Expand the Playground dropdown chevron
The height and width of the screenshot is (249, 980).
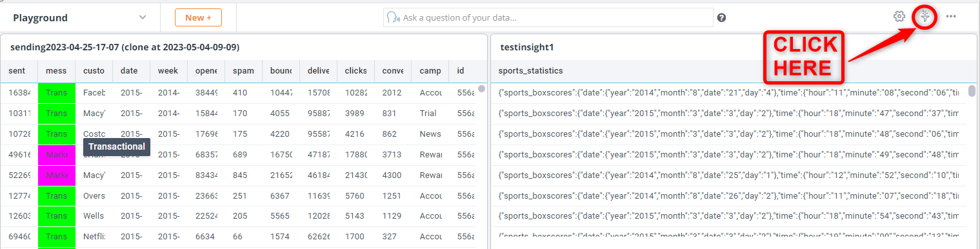pyautogui.click(x=143, y=18)
